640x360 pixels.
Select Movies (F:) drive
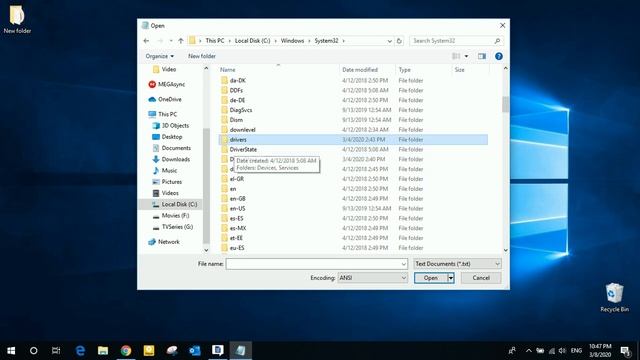point(171,216)
